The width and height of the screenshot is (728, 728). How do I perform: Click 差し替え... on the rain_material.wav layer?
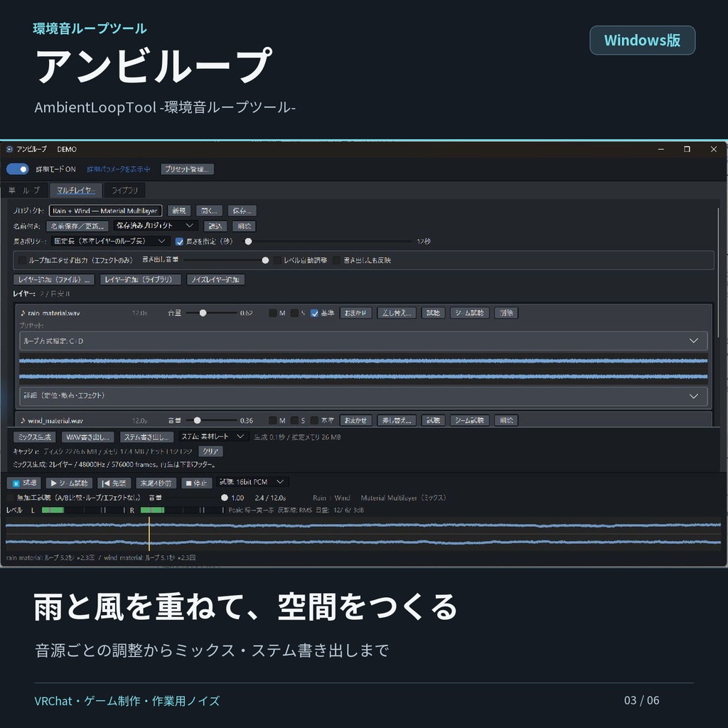click(x=397, y=313)
